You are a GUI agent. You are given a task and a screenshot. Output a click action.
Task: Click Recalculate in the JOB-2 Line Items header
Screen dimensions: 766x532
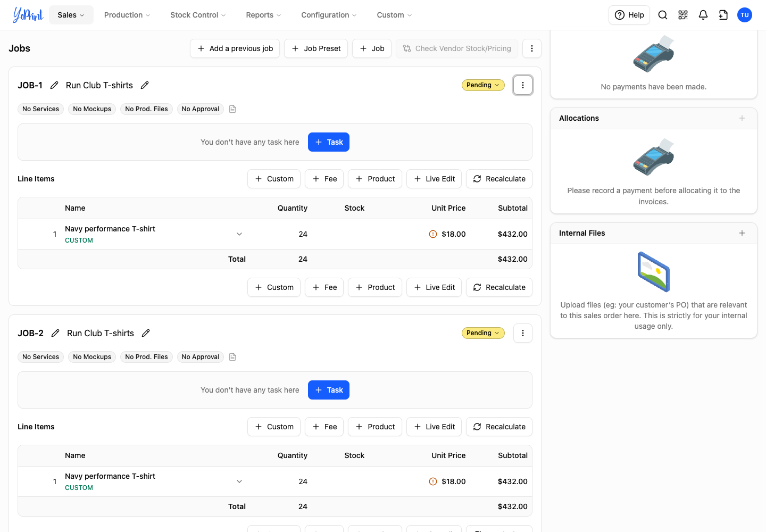coord(499,427)
